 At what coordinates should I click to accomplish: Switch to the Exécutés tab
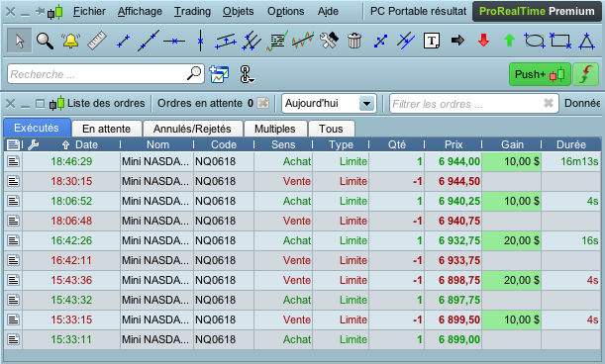tap(37, 128)
